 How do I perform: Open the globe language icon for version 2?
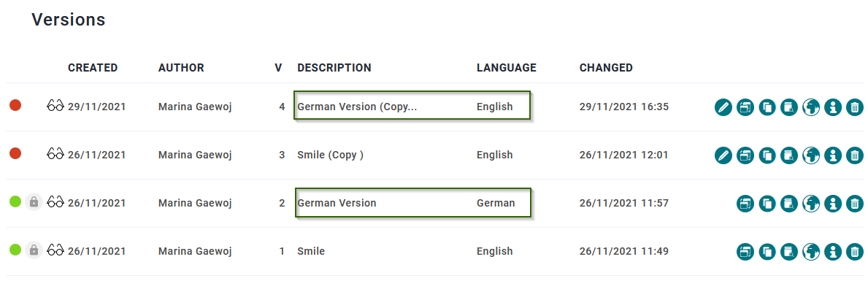[811, 203]
